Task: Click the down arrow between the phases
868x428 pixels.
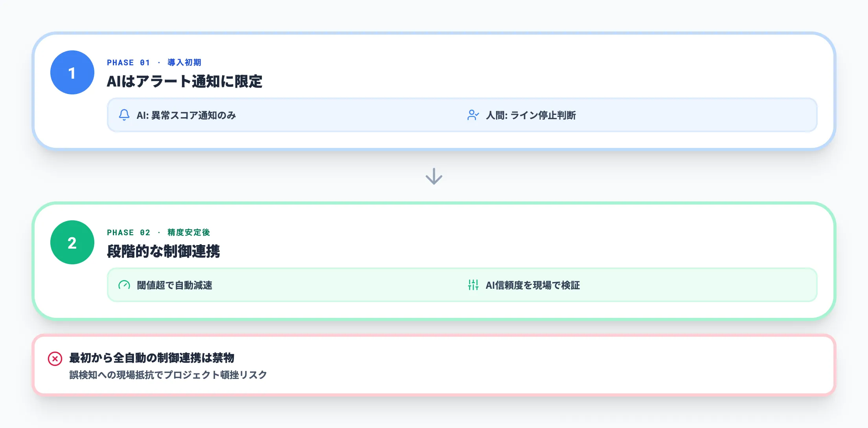Action: (434, 176)
